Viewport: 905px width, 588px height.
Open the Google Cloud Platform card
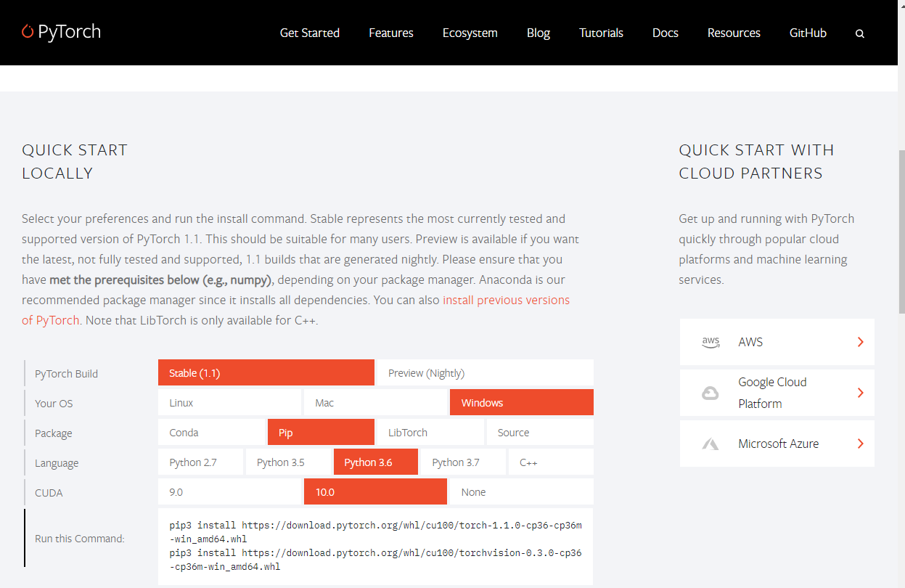click(x=777, y=393)
